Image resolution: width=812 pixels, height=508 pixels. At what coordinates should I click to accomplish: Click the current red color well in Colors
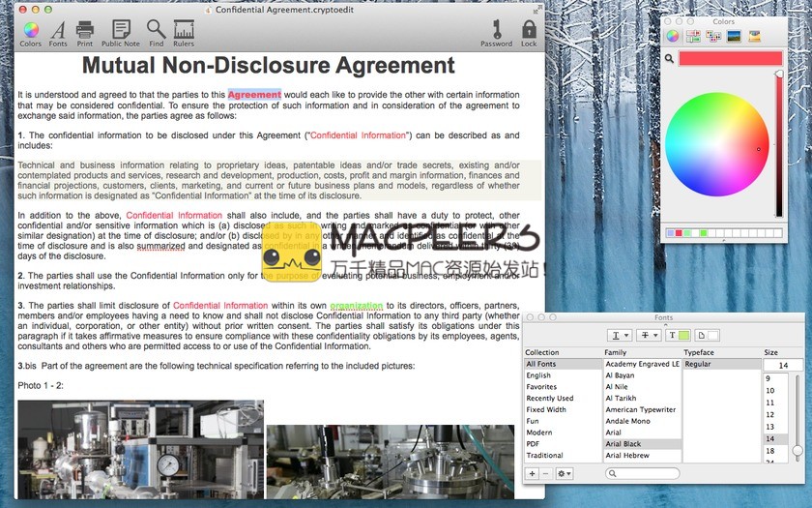[730, 58]
